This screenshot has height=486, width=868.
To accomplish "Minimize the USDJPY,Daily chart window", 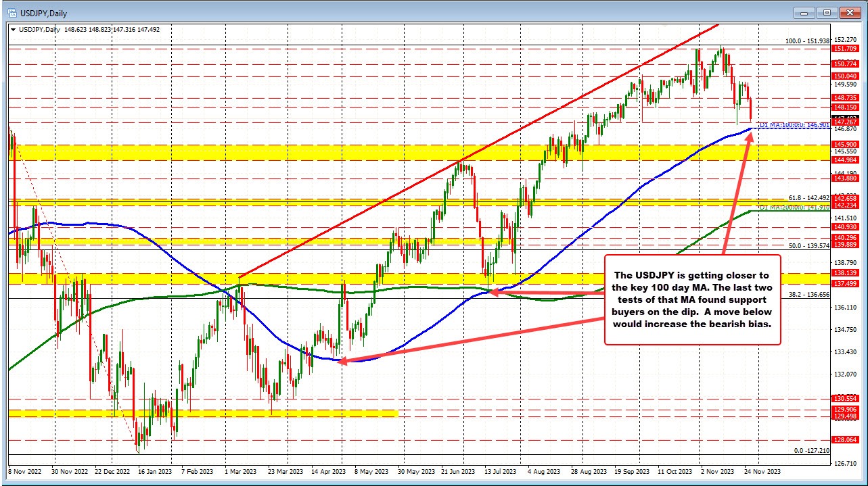I will (x=803, y=13).
